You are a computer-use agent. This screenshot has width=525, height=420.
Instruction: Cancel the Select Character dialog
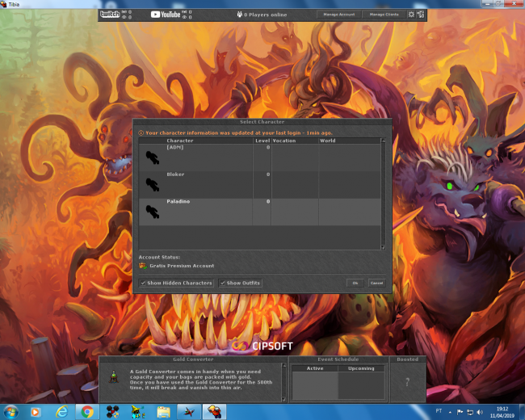[376, 283]
